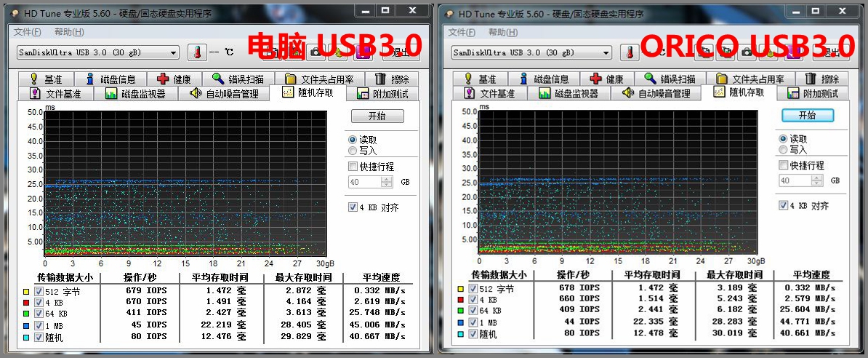Uncheck 512 字节 checkbox in 电脑 window
Viewport: 868px width, 358px height.
(39, 291)
